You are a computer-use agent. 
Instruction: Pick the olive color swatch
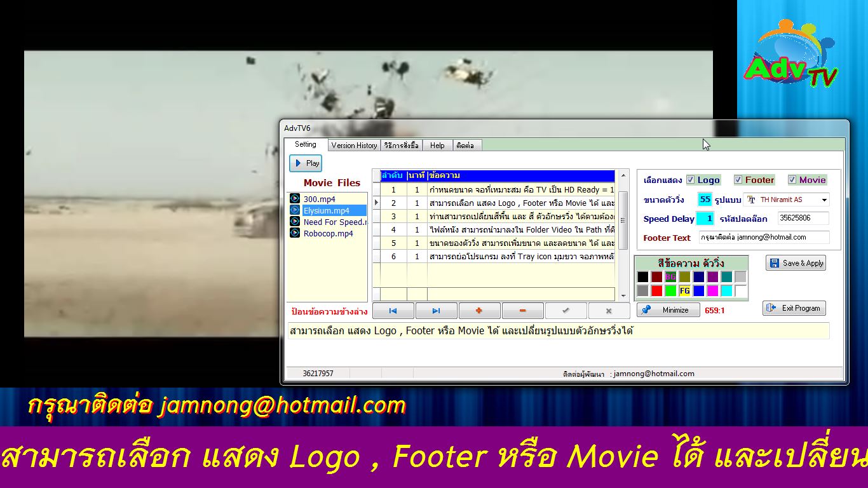[685, 277]
